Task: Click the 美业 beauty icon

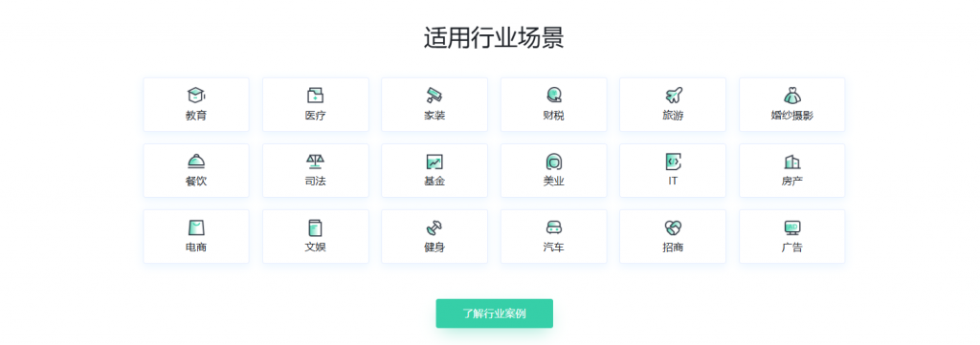Action: pyautogui.click(x=554, y=162)
